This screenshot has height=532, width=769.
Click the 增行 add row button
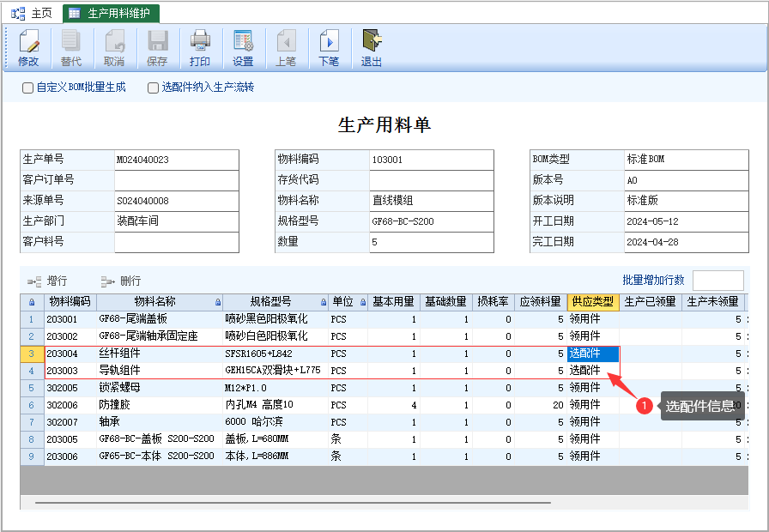[47, 281]
